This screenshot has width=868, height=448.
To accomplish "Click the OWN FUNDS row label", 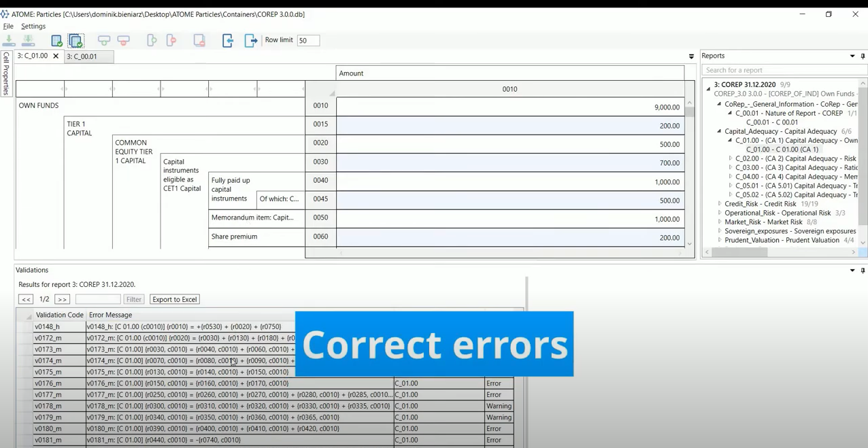I will (x=39, y=106).
